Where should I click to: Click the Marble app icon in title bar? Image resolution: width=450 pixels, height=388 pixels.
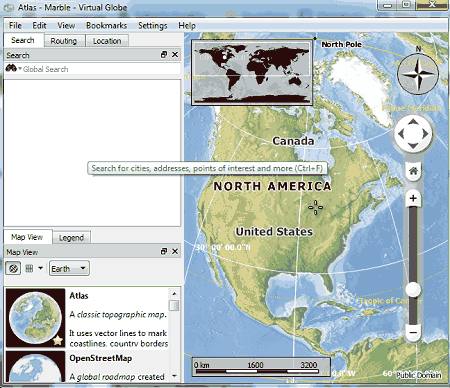click(8, 7)
